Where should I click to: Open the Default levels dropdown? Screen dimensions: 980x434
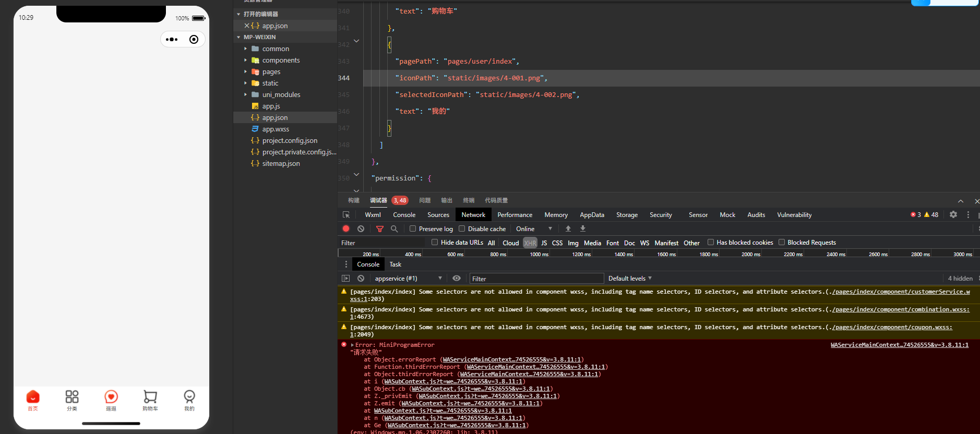tap(630, 279)
